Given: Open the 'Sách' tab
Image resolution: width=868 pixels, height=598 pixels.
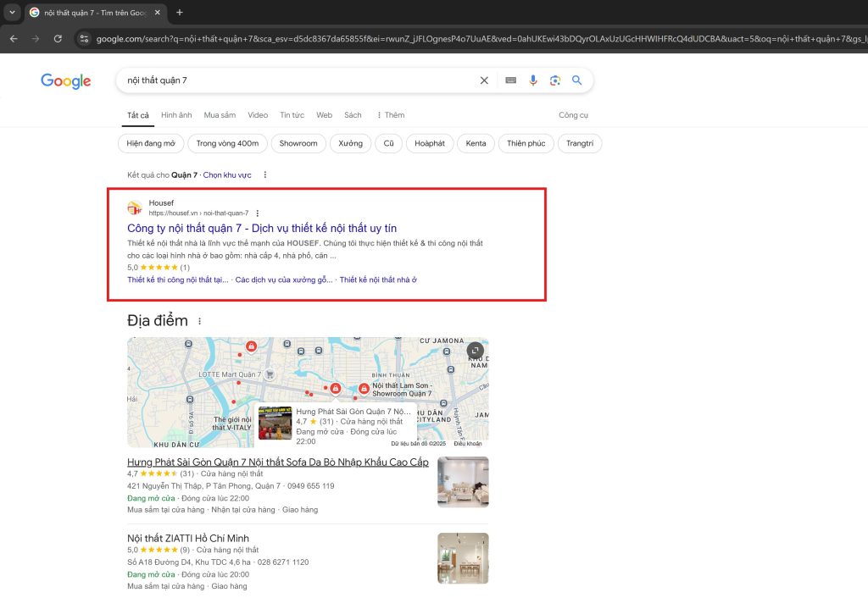Looking at the screenshot, I should click(x=353, y=115).
